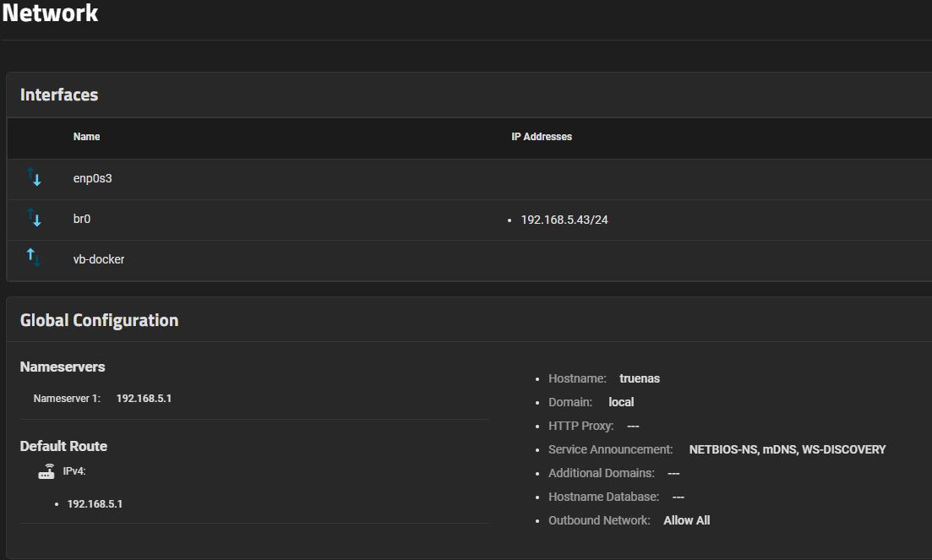Click the Global Configuration card title
The image size is (932, 560).
tap(99, 320)
